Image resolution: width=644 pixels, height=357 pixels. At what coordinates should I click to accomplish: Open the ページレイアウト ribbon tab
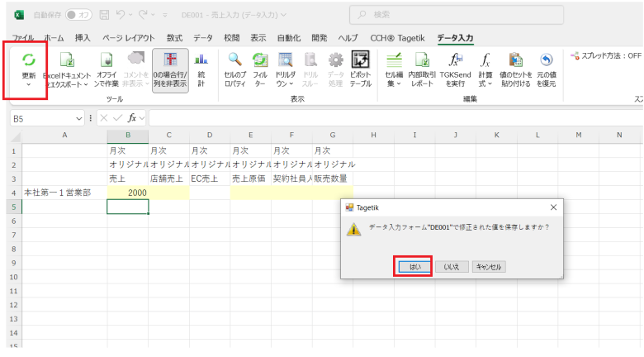point(129,37)
